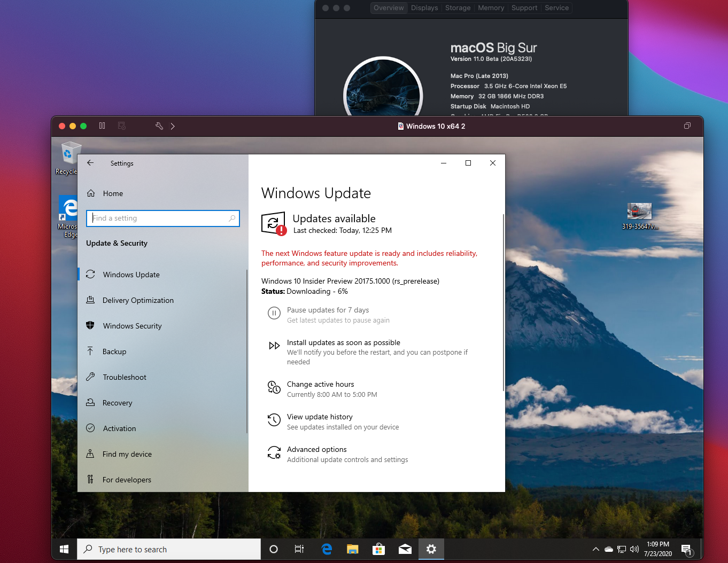Image resolution: width=728 pixels, height=563 pixels.
Task: Open View update history
Action: (320, 417)
